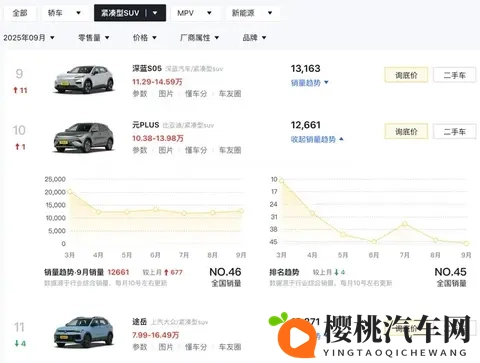
Task: Select the September point on sales chart
Action: click(x=241, y=211)
